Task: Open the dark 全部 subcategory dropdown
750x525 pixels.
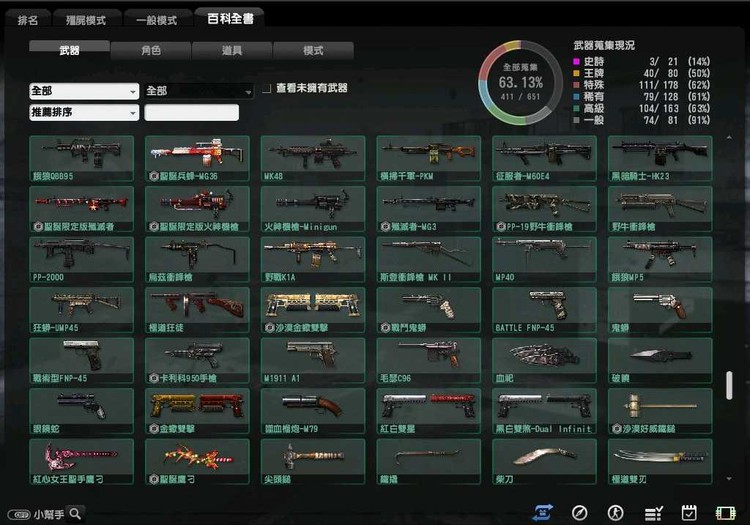Action: pos(199,91)
